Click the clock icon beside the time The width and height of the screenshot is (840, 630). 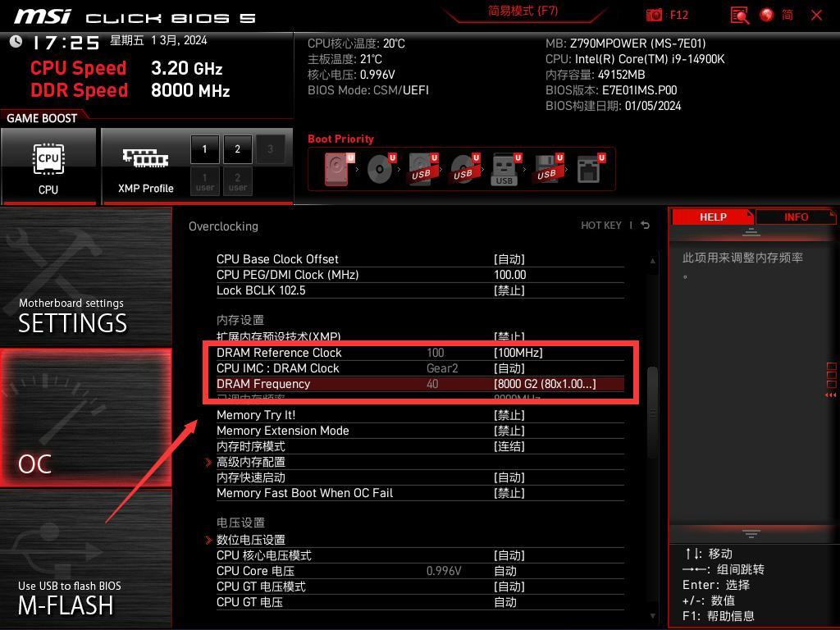tap(16, 41)
